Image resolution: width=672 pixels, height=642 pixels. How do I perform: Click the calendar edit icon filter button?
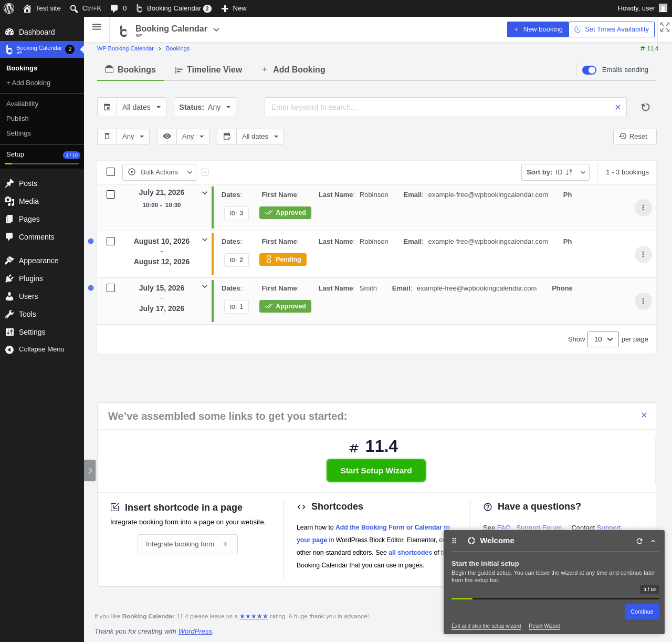(227, 137)
